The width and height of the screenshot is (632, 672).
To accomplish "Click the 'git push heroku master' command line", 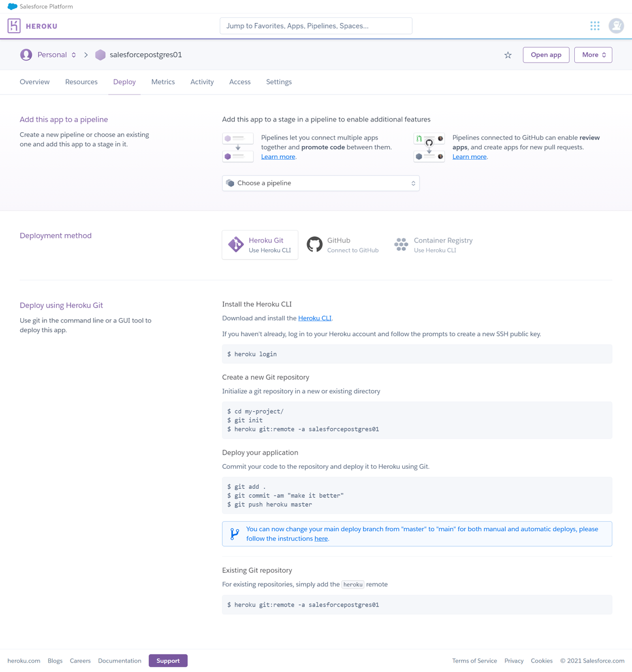I will pos(269,505).
